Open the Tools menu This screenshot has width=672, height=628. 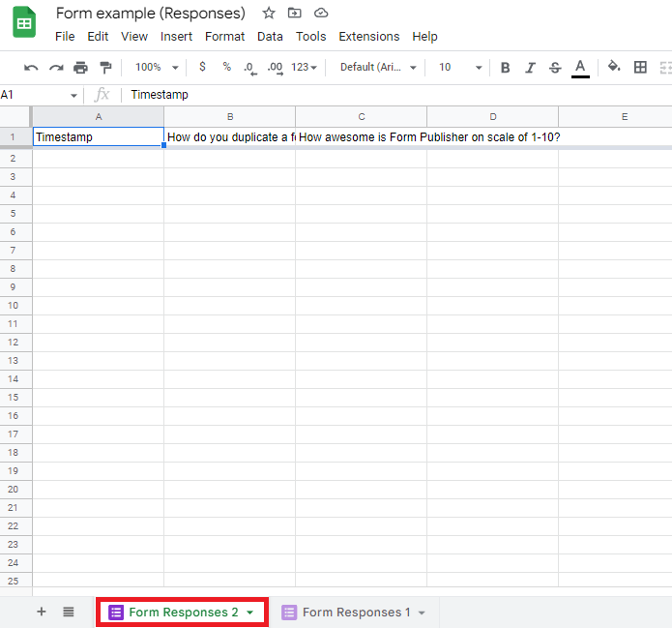point(310,37)
